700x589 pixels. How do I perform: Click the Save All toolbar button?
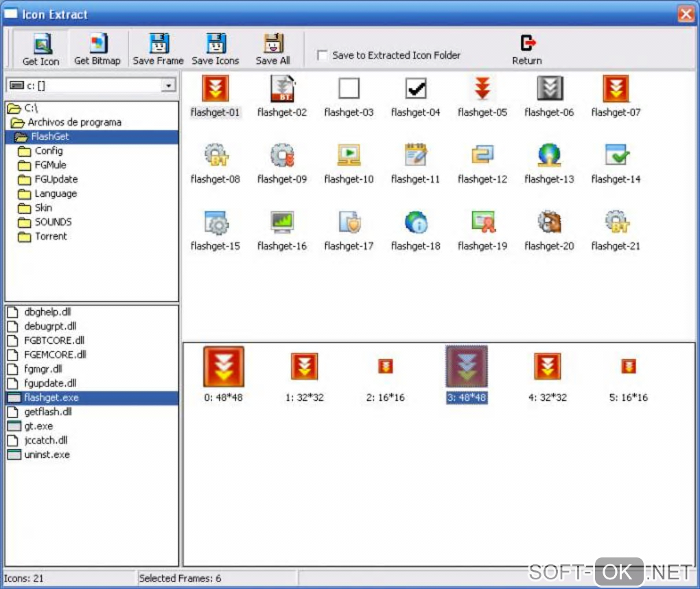coord(272,49)
